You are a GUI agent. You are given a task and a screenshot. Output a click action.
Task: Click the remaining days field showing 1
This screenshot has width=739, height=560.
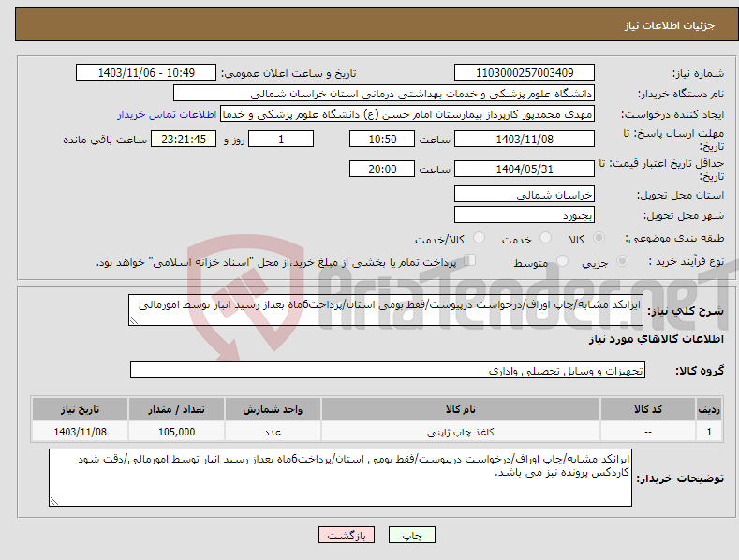[x=281, y=139]
